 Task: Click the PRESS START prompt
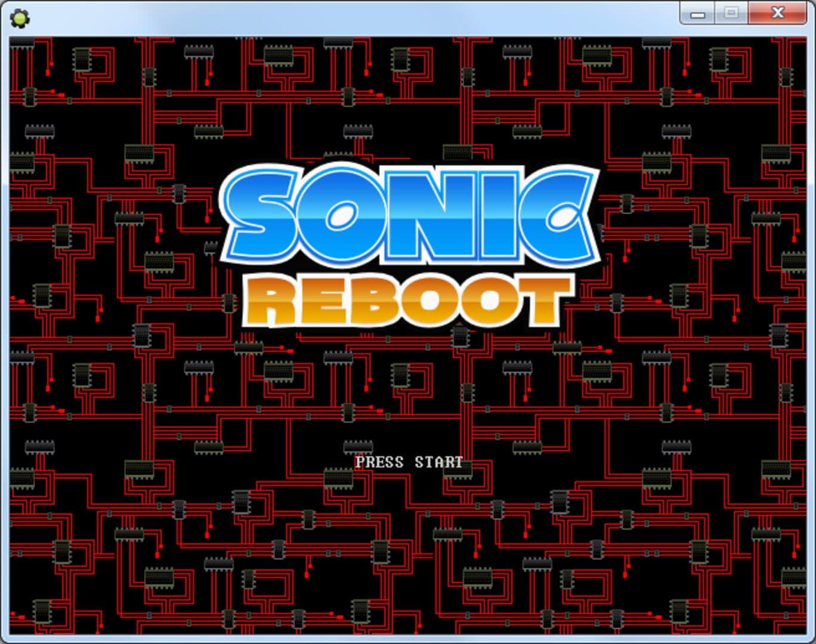(409, 462)
